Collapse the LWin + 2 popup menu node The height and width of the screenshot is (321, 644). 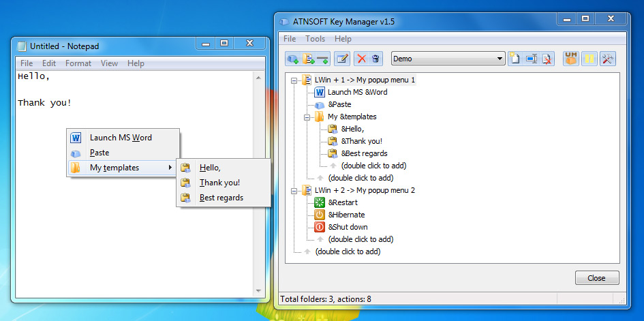point(294,192)
